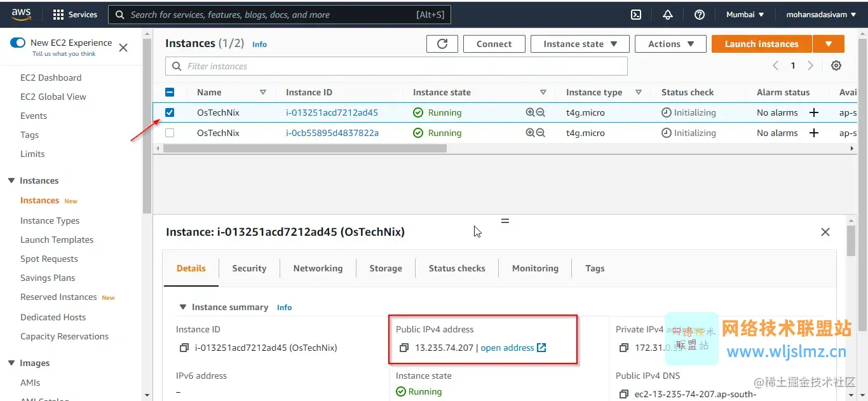The width and height of the screenshot is (868, 401).
Task: Launch the CloudShell icon
Action: [x=635, y=15]
